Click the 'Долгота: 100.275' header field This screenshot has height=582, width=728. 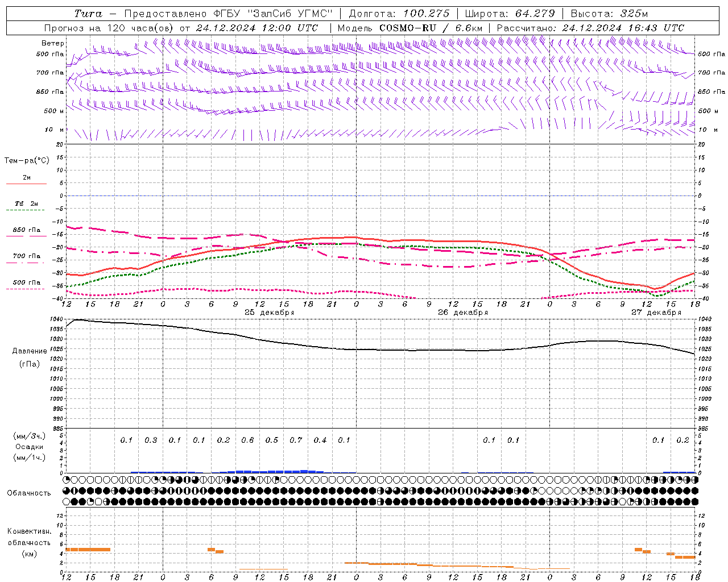[399, 14]
